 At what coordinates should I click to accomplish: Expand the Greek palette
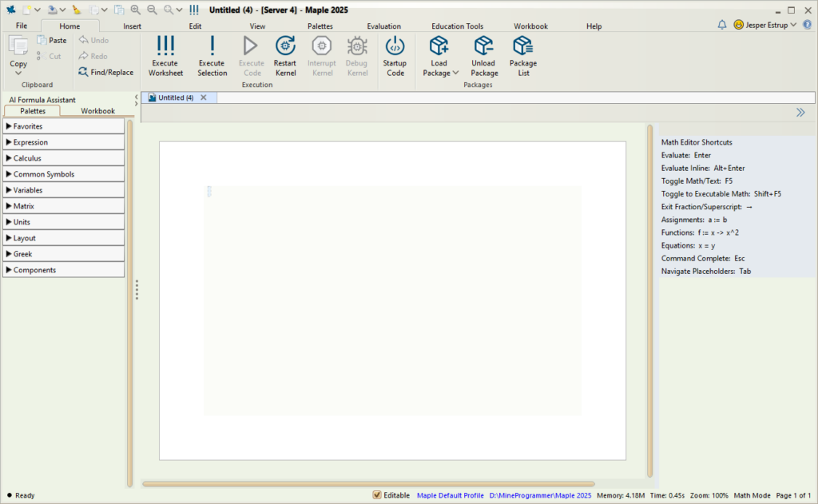pyautogui.click(x=64, y=254)
